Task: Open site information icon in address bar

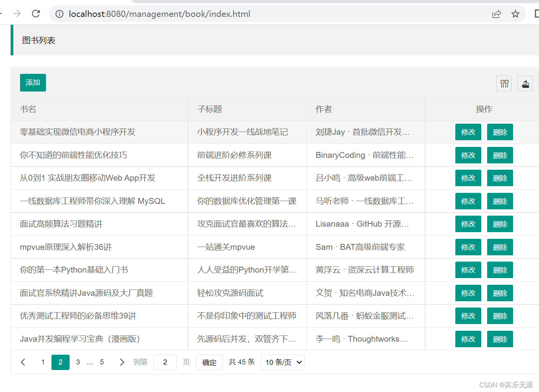Action: tap(59, 14)
